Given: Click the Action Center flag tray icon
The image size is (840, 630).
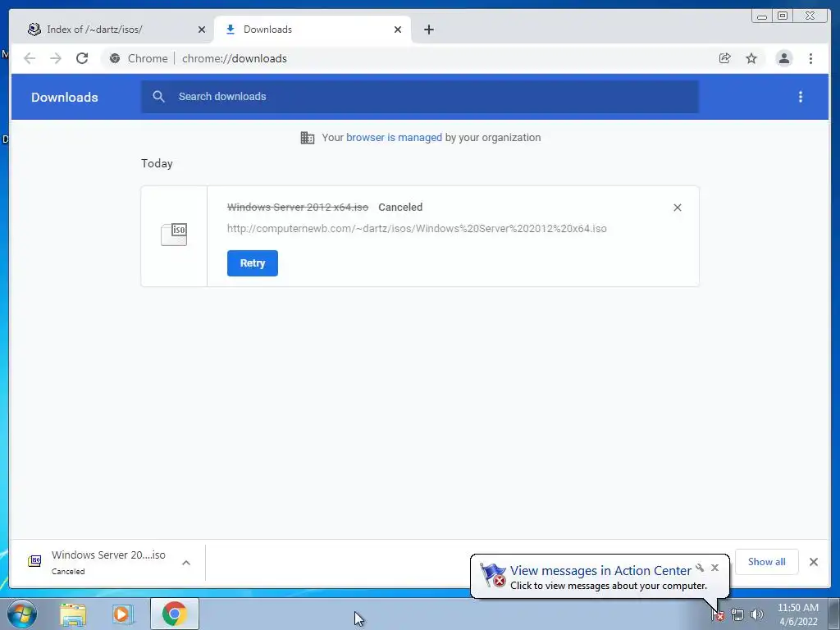Looking at the screenshot, I should coord(717,615).
